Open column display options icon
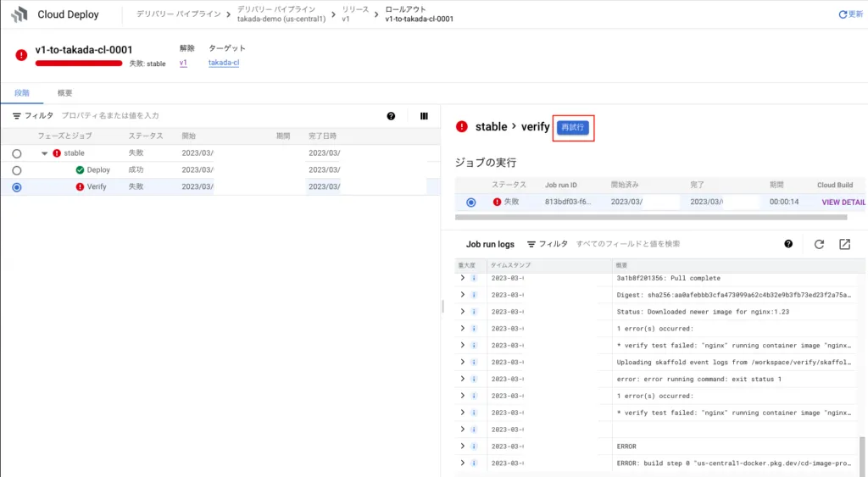 click(x=424, y=116)
